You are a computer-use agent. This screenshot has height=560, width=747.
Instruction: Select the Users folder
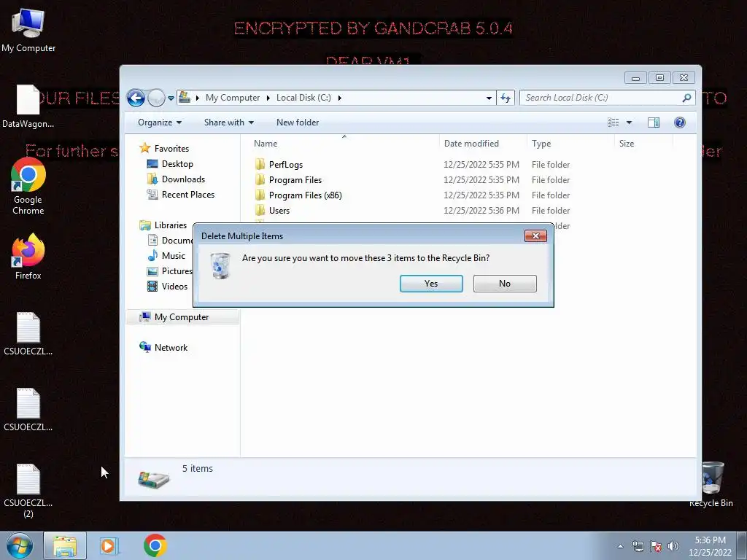279,211
